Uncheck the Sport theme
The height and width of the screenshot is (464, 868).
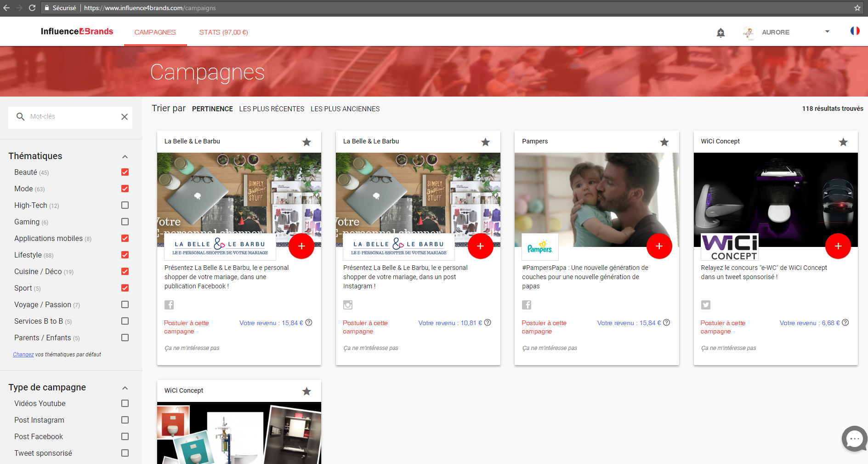(125, 288)
